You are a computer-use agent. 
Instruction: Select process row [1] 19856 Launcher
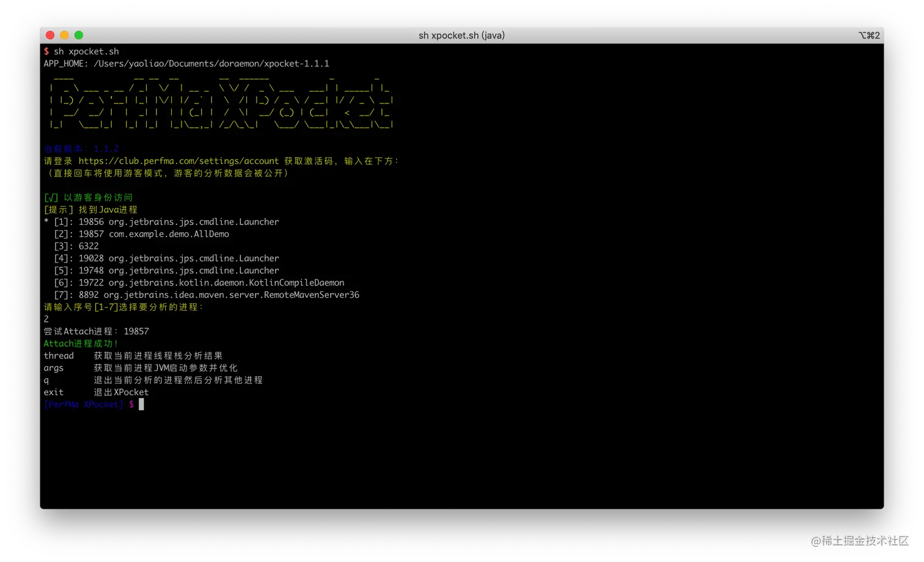(161, 222)
